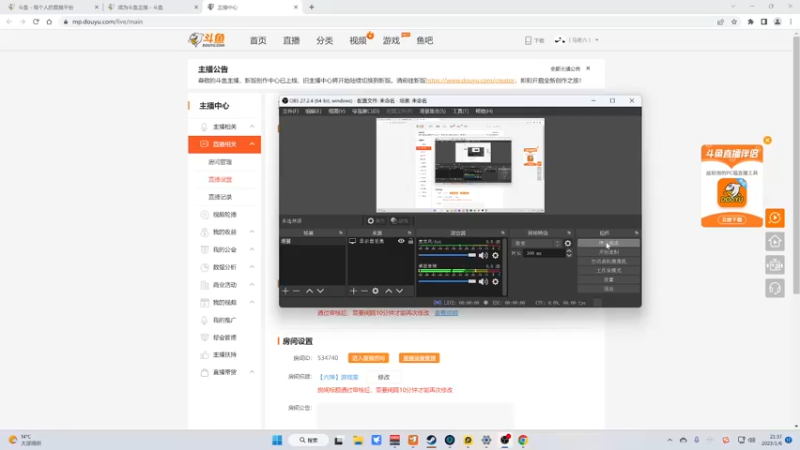Click the 开始录制 button in OBS controls
Screen dimensions: 800x450
(608, 252)
